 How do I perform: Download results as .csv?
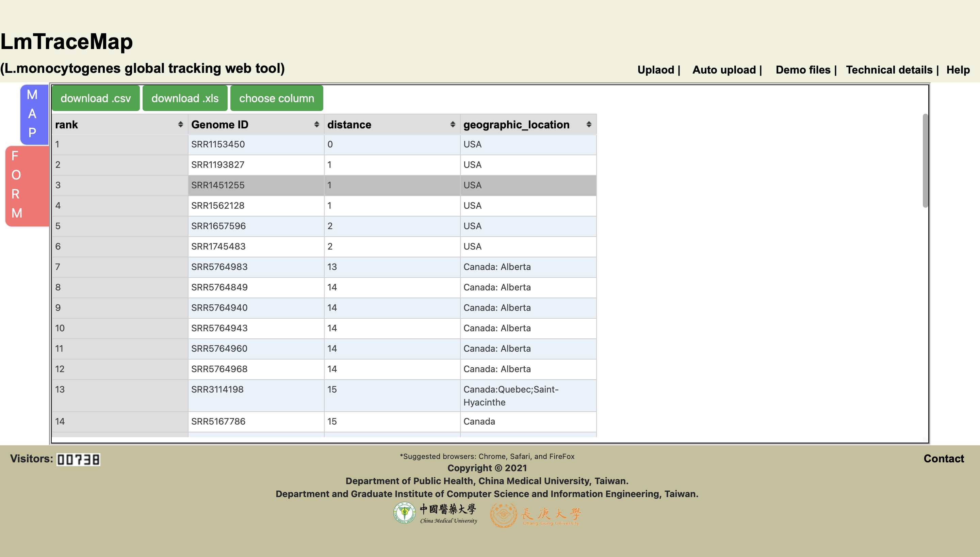click(x=96, y=98)
